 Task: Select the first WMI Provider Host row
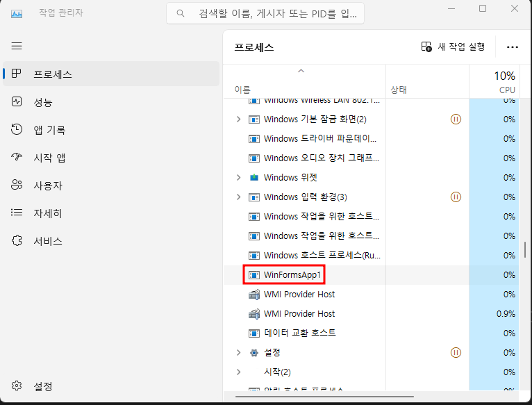371,294
